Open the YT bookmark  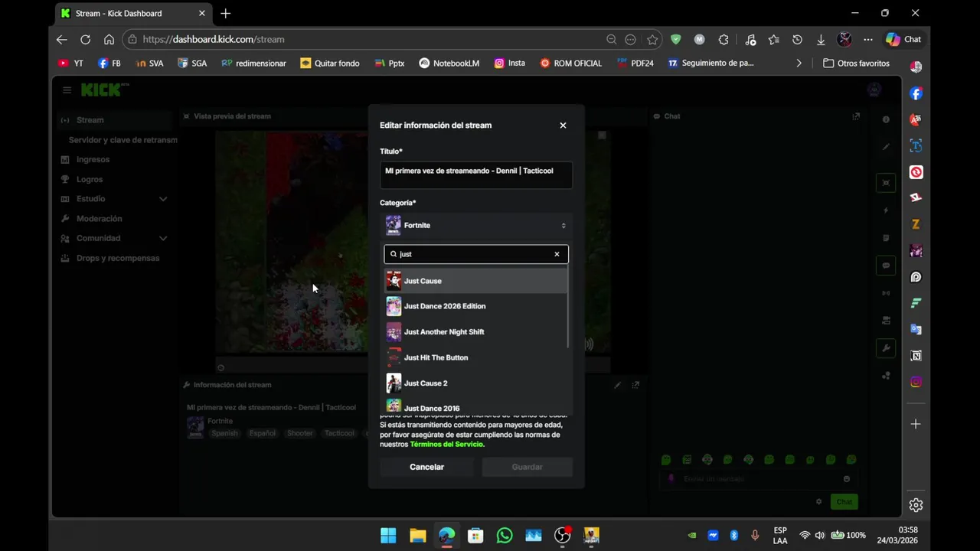tap(70, 64)
